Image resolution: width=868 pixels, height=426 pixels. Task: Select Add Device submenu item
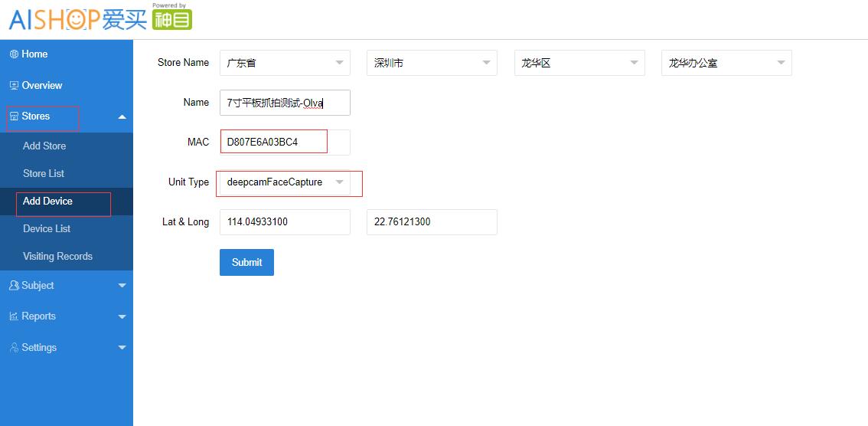[67, 201]
